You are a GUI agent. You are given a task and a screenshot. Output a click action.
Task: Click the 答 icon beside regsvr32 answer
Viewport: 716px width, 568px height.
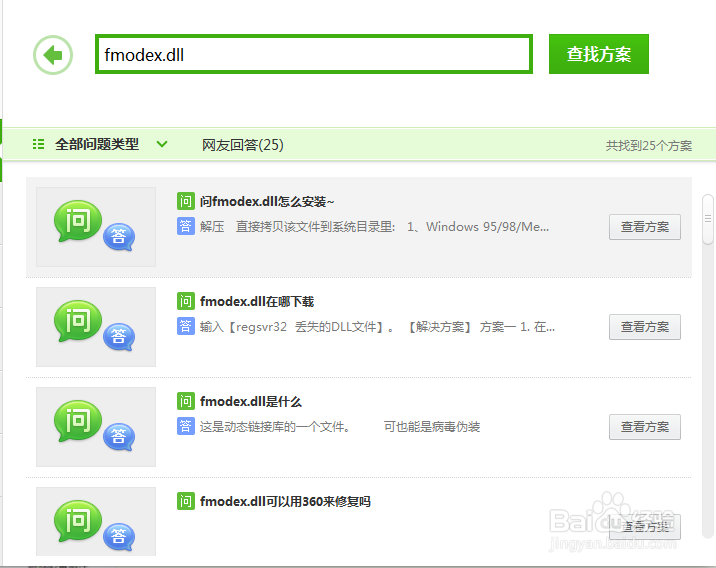[x=186, y=326]
